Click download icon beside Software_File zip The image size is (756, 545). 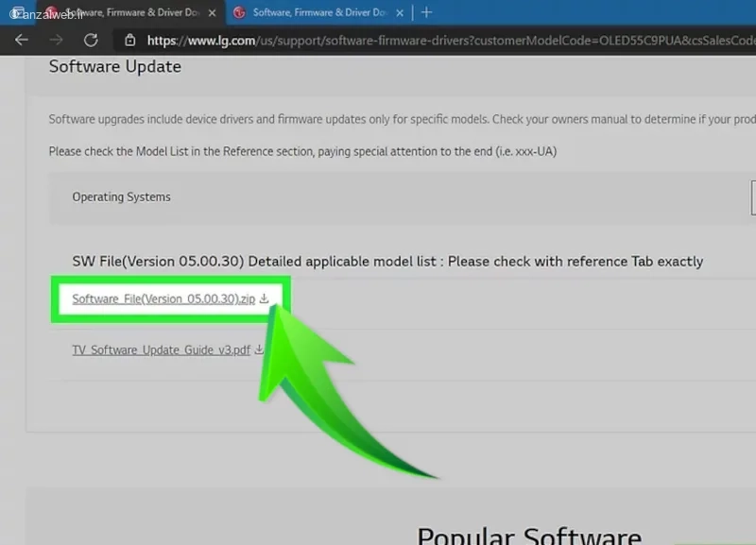pos(264,298)
